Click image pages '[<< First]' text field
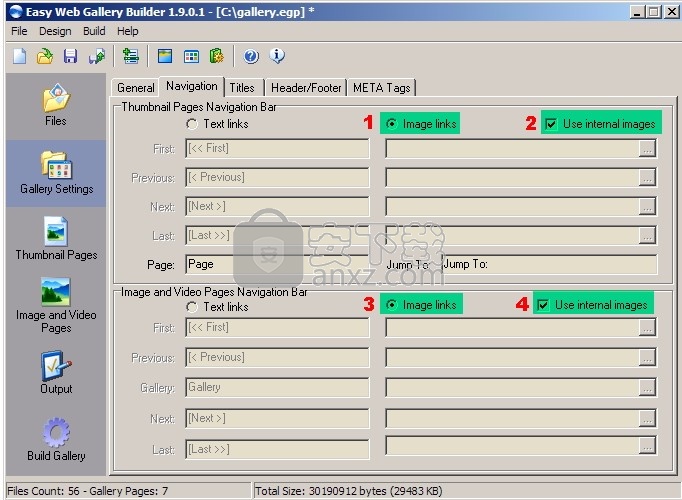The height and width of the screenshot is (500, 682). click(277, 327)
